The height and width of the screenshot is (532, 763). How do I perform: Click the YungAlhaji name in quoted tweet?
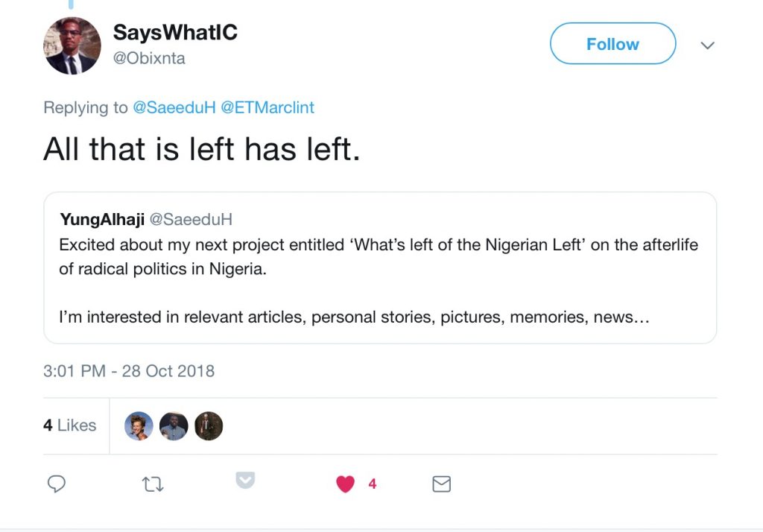(x=102, y=219)
